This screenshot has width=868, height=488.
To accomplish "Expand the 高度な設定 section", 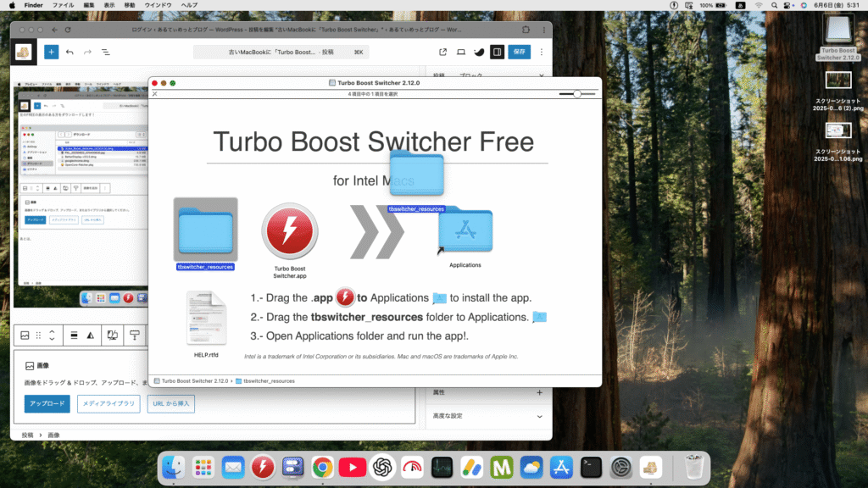I will tap(540, 416).
